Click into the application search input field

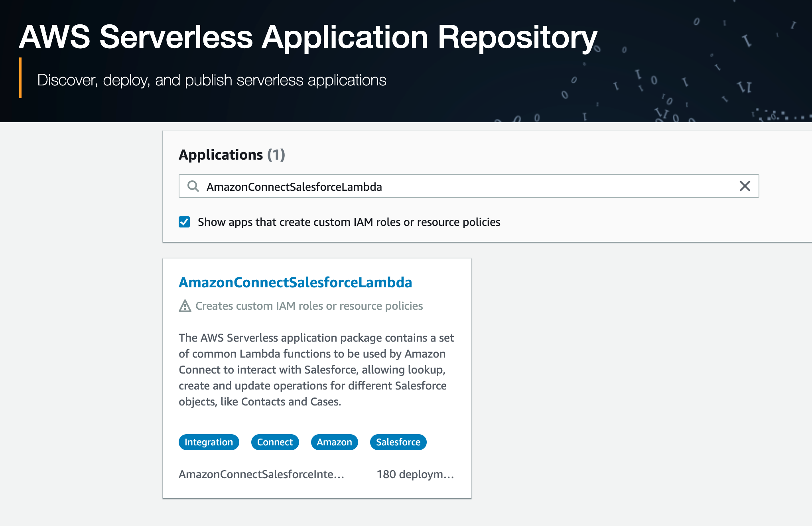tap(469, 186)
